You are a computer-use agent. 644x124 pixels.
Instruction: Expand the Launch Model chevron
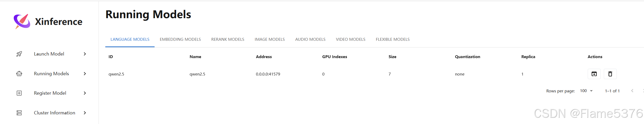(85, 54)
